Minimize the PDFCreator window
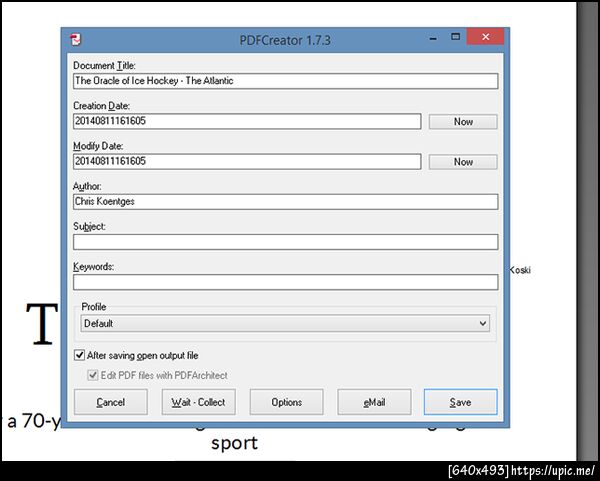The height and width of the screenshot is (481, 600). [433, 38]
